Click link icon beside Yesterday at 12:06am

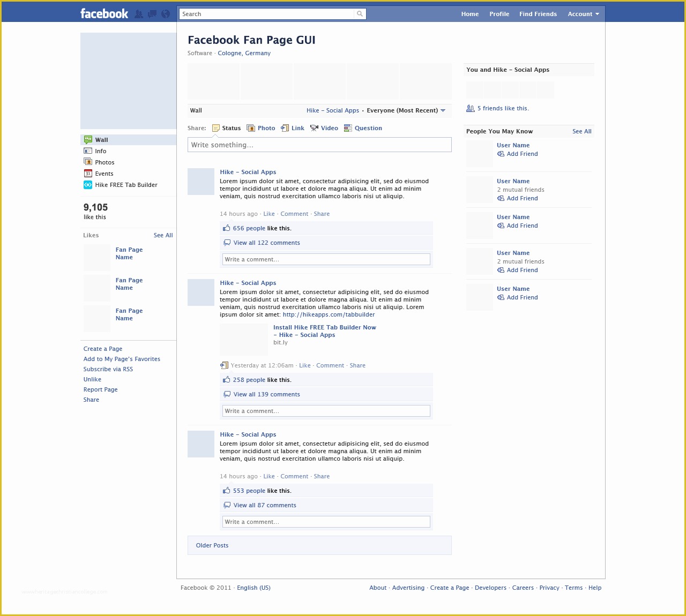tap(224, 365)
